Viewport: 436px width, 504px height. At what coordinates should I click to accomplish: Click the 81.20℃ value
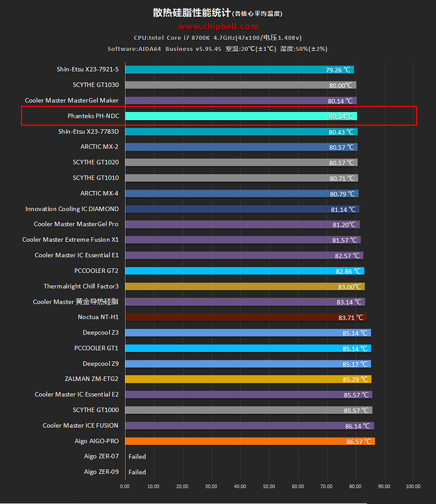(x=344, y=224)
